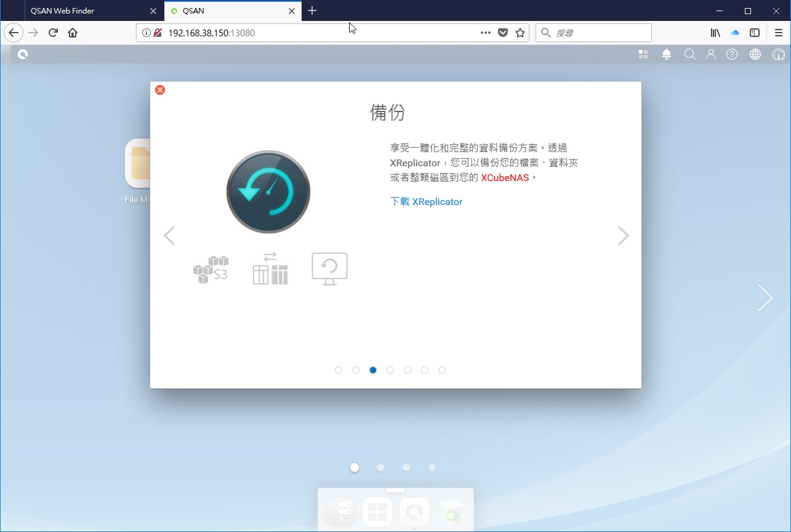Open Firefox library icon
The image size is (791, 532).
[715, 33]
